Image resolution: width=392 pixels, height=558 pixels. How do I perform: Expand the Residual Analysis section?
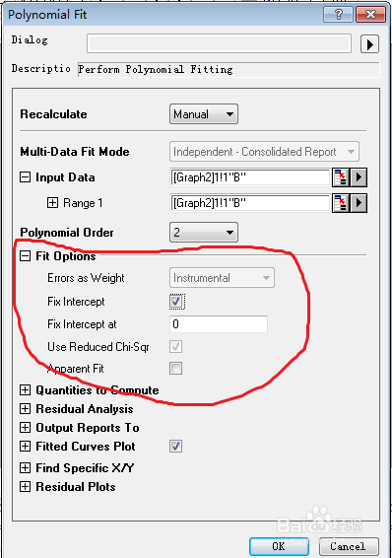pos(25,408)
